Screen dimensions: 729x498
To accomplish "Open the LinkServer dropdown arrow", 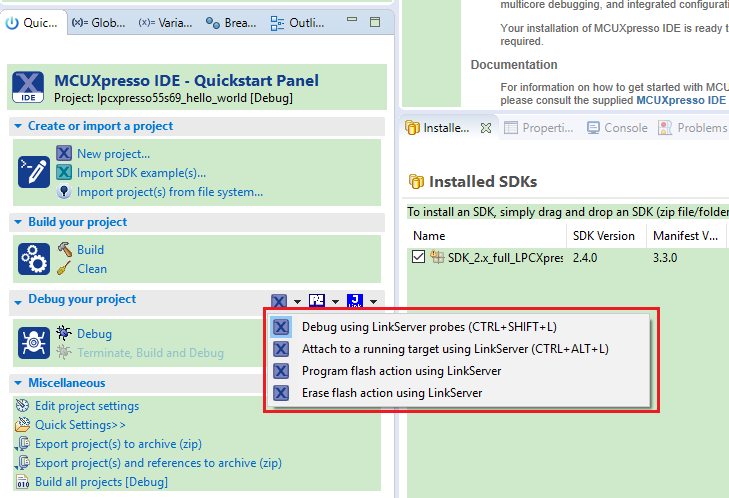I will tap(297, 302).
